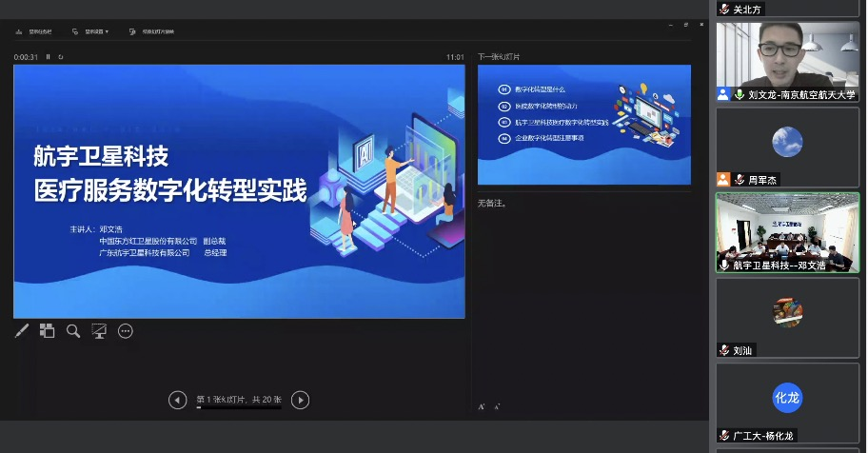Go to the previous slide arrow
The width and height of the screenshot is (868, 453).
pos(177,401)
